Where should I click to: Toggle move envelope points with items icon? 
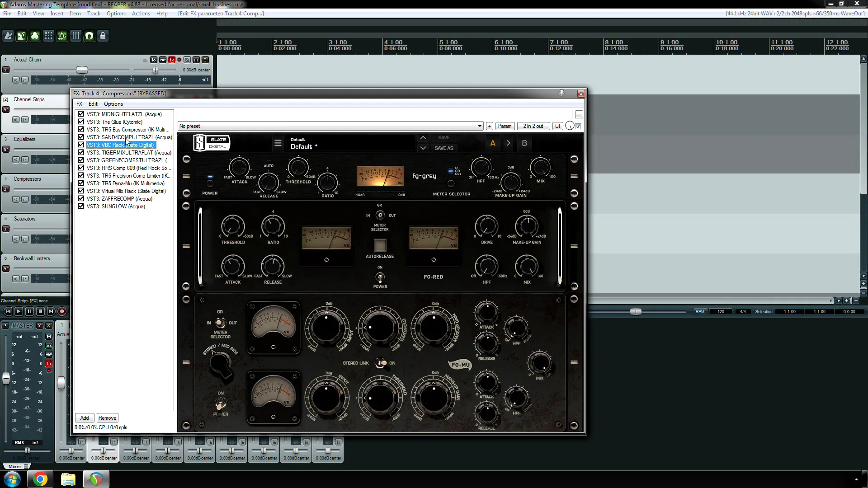(x=62, y=36)
